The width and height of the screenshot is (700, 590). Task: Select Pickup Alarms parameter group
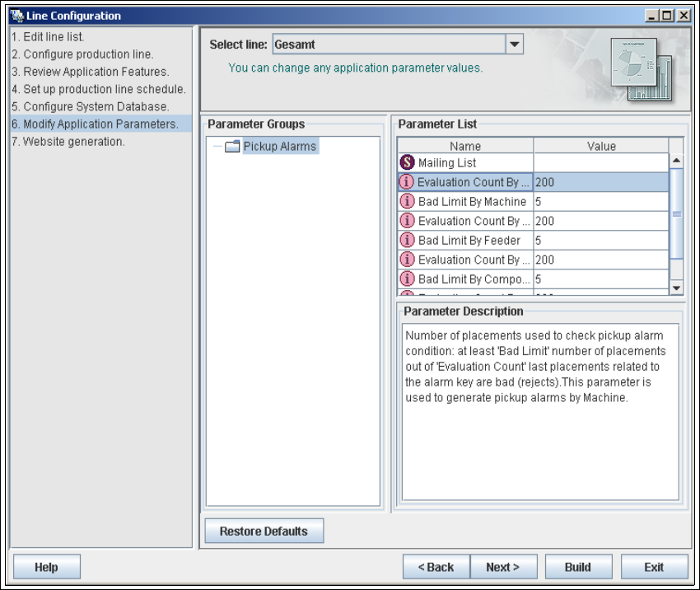click(280, 146)
